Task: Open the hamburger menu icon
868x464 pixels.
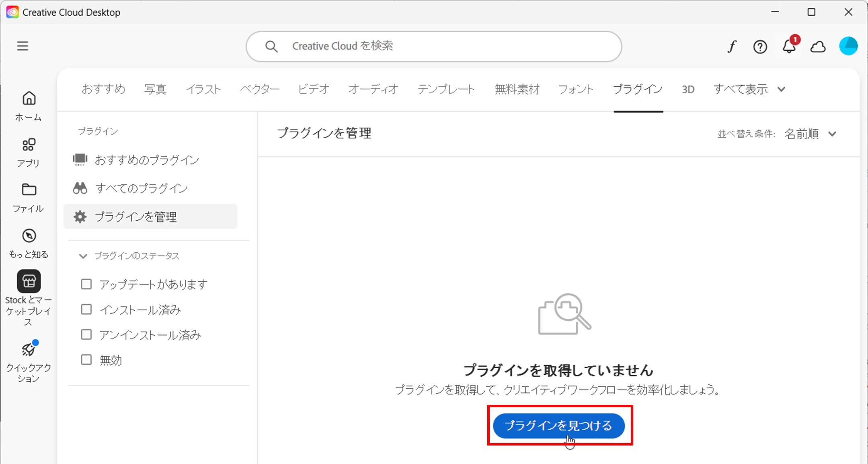Action: (23, 46)
